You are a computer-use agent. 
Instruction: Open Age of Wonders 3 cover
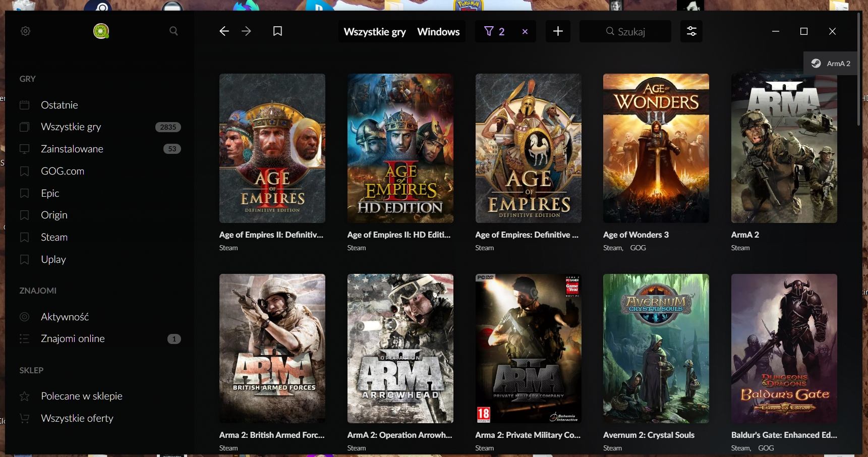point(656,148)
